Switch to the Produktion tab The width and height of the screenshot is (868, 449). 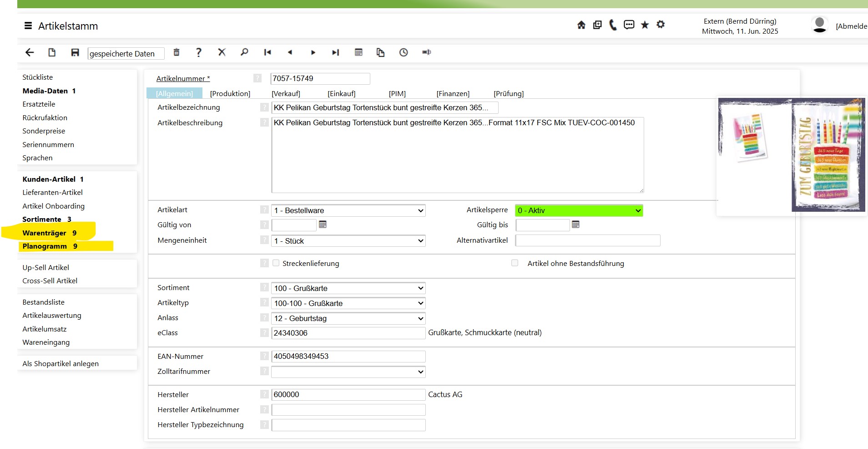pyautogui.click(x=230, y=94)
